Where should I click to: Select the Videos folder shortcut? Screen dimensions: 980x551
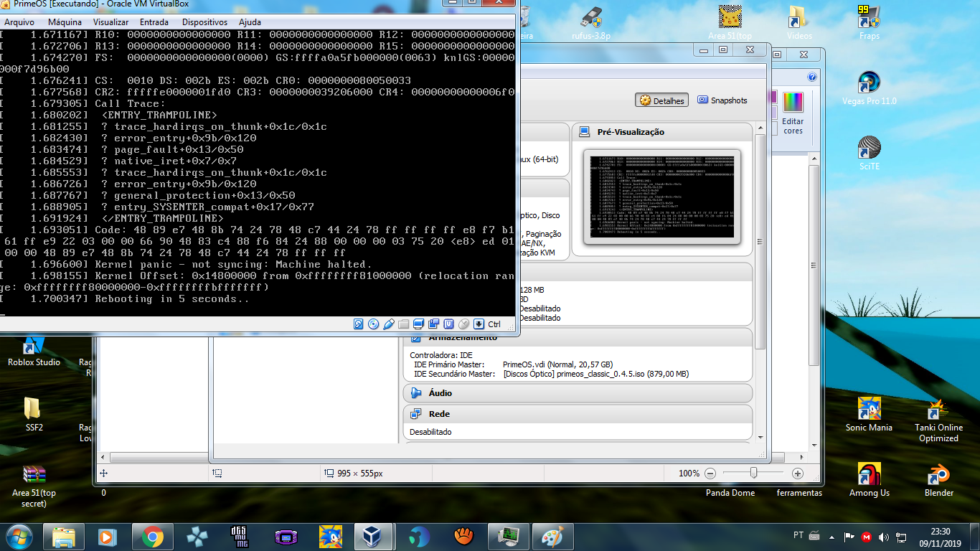798,24
